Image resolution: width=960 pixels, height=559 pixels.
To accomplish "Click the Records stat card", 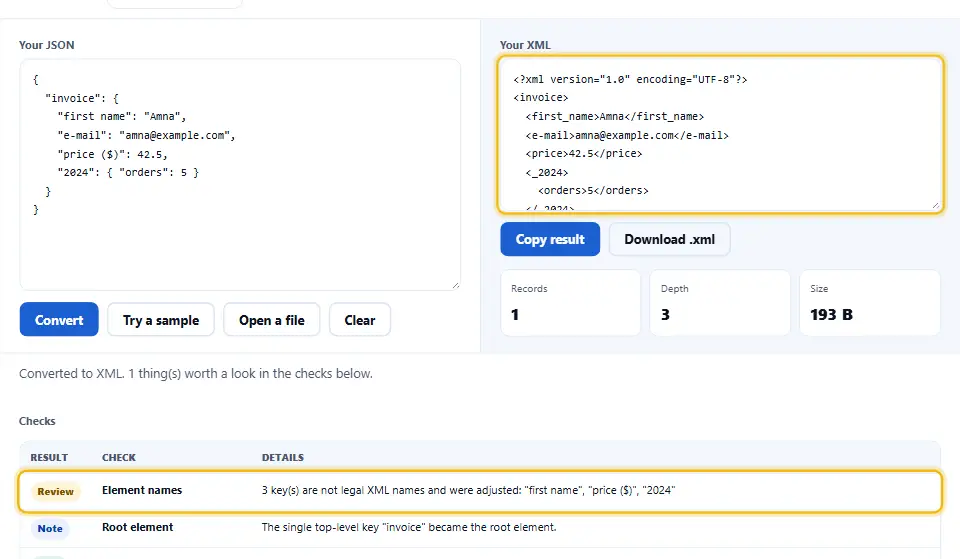I will point(570,302).
